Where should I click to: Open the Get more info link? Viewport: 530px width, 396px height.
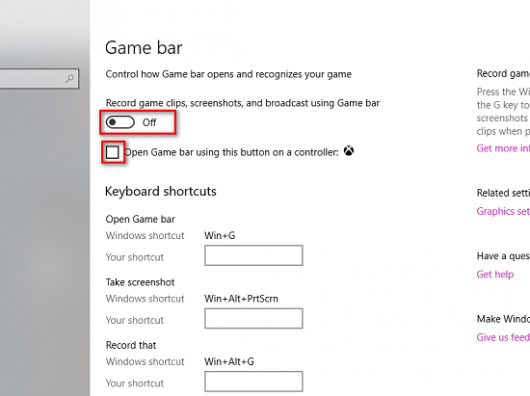tap(503, 148)
